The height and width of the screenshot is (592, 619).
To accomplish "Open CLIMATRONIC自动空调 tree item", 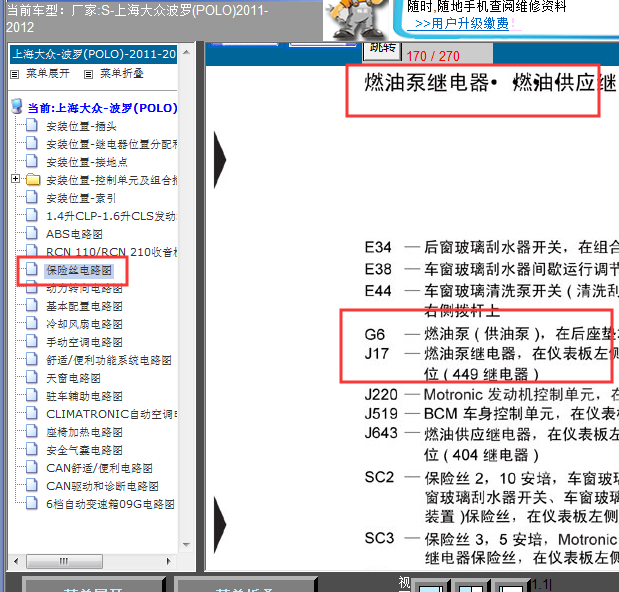I will click(111, 414).
